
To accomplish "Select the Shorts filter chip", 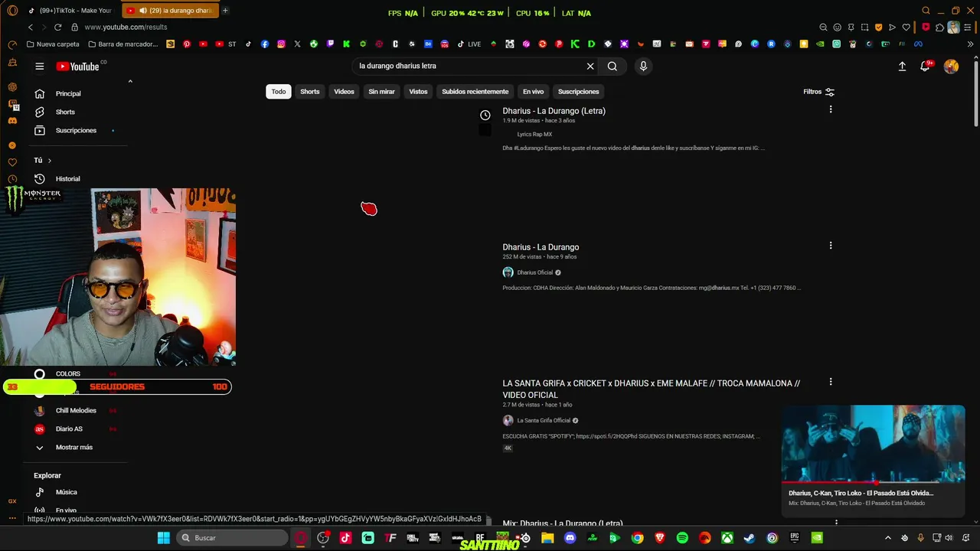I will (x=310, y=92).
